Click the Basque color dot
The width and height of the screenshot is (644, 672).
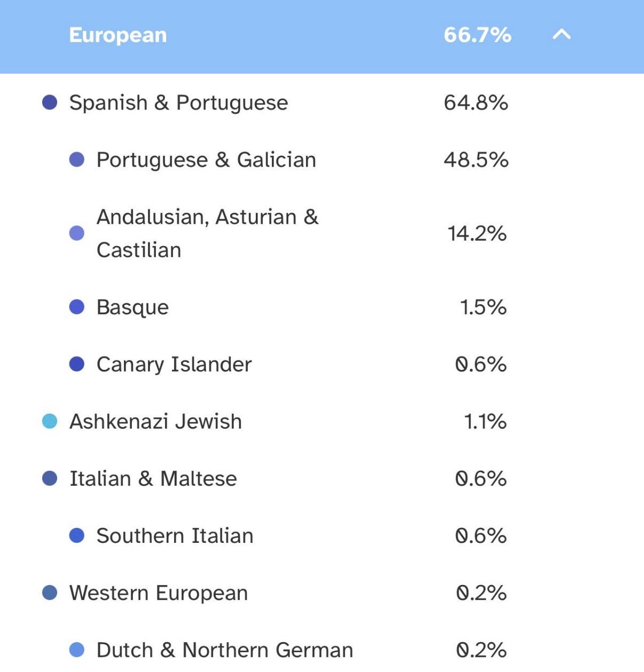[x=77, y=307]
